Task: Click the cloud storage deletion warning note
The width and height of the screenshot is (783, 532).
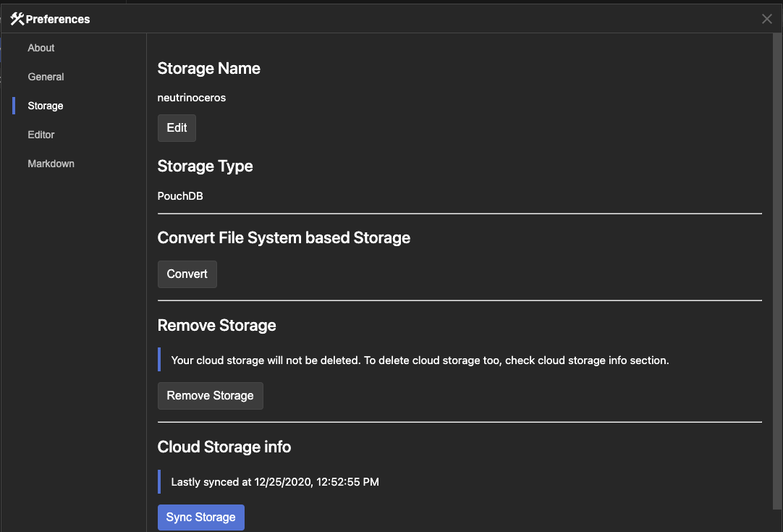Action: pos(420,360)
